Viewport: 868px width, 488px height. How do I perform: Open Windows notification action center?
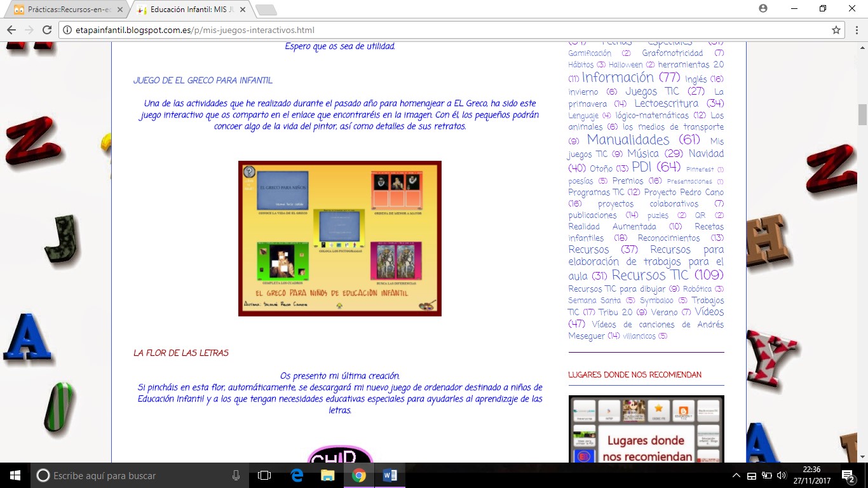[x=848, y=475]
